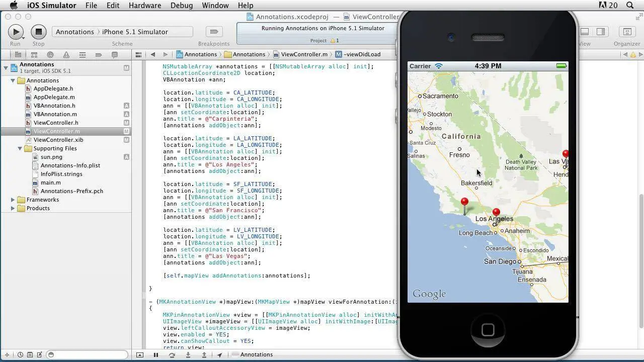Show the Issue navigator warning icon
644x362 pixels.
[66, 55]
